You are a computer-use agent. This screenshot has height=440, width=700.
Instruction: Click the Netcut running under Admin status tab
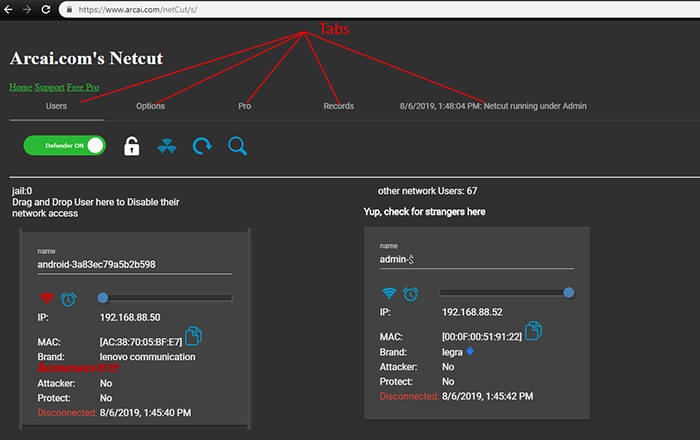coord(493,106)
